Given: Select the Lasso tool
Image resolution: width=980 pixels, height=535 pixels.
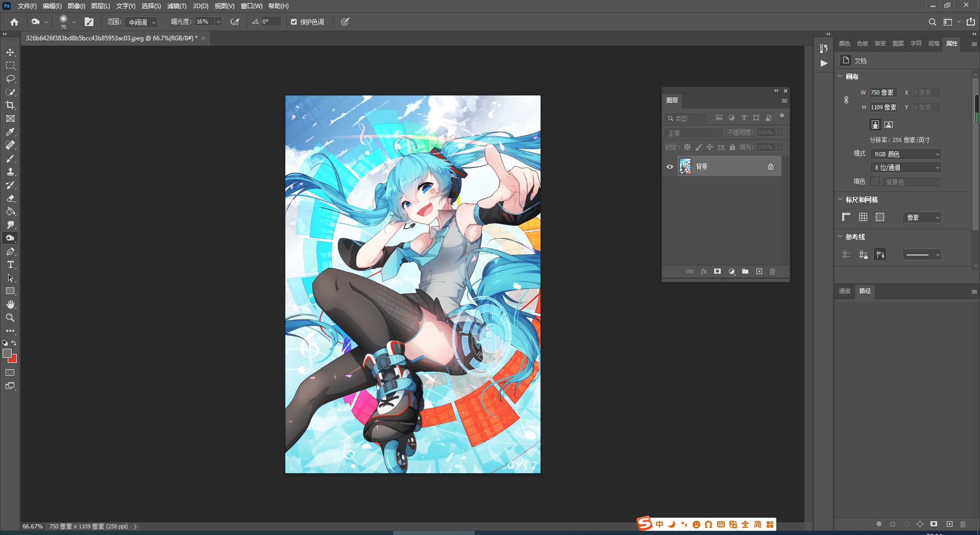Looking at the screenshot, I should tap(10, 79).
